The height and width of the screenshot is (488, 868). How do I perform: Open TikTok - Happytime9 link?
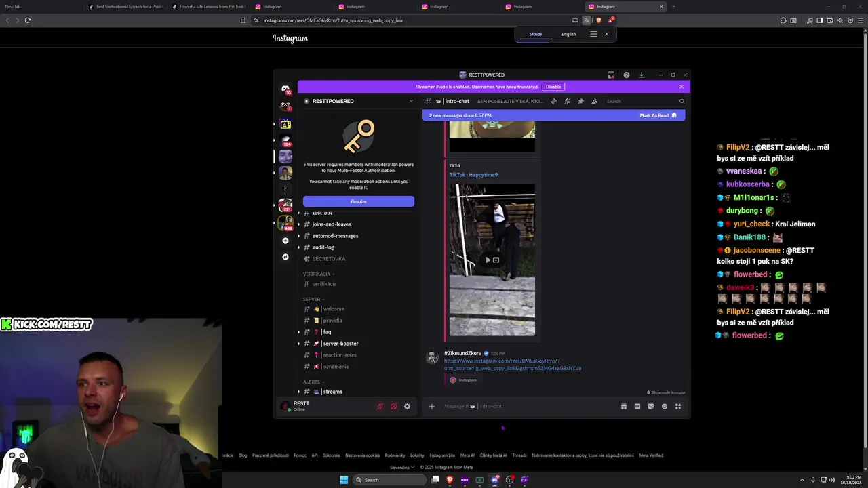(473, 175)
